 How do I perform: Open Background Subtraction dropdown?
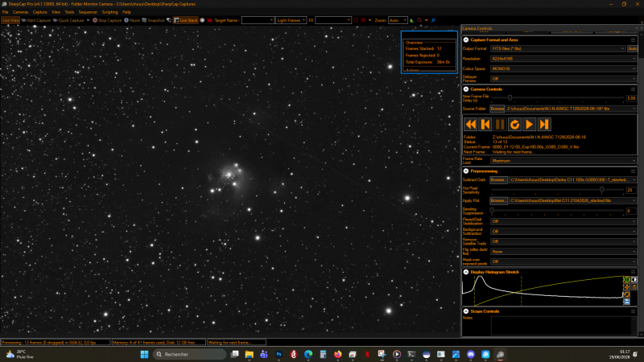tap(563, 232)
